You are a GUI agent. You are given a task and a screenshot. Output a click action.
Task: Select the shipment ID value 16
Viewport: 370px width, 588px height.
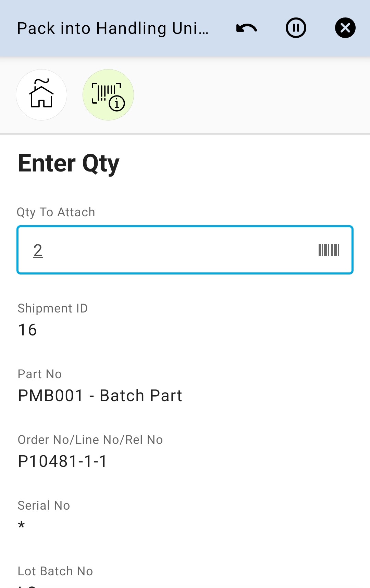pos(27,330)
